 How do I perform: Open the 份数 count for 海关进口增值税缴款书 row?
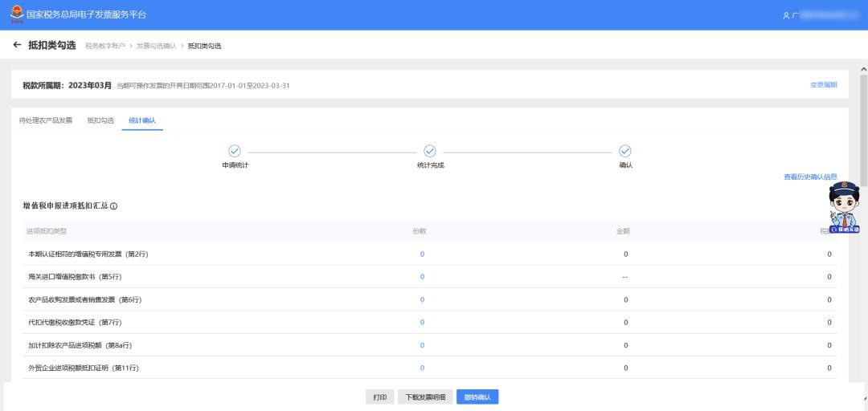point(422,277)
